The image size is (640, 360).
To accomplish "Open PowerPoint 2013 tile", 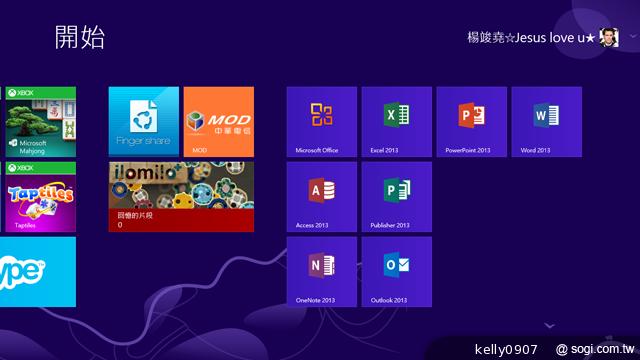I will click(x=472, y=122).
